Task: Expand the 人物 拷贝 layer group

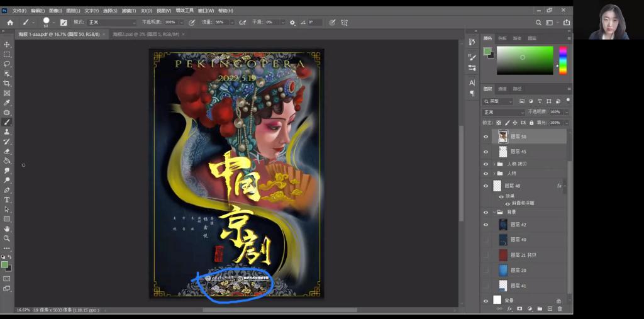Action: 494,164
